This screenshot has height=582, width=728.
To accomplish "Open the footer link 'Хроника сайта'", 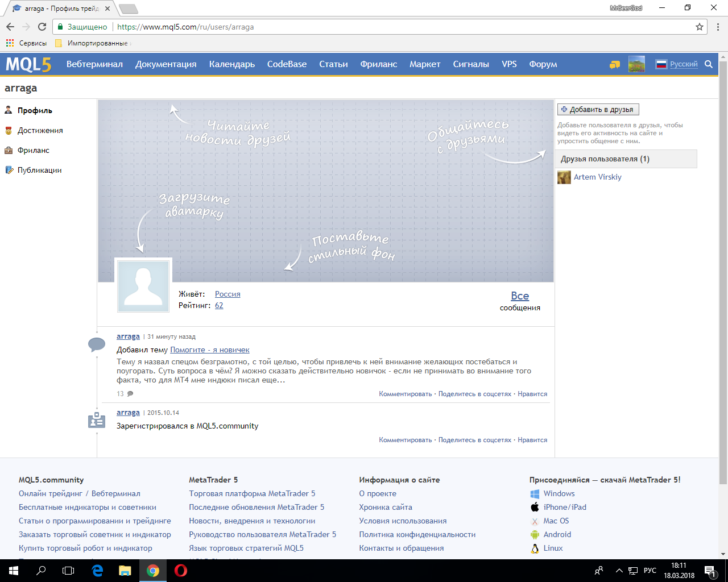I will click(386, 508).
